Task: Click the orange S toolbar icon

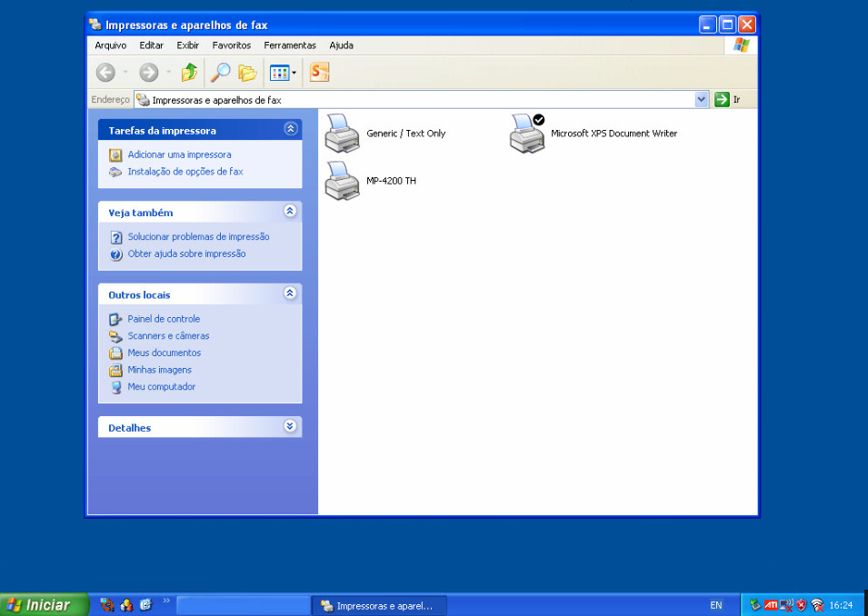Action: click(x=319, y=73)
